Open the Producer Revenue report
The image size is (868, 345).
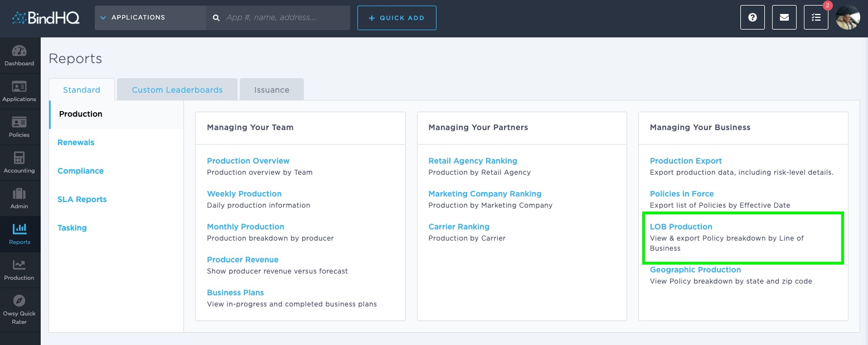[x=243, y=260]
